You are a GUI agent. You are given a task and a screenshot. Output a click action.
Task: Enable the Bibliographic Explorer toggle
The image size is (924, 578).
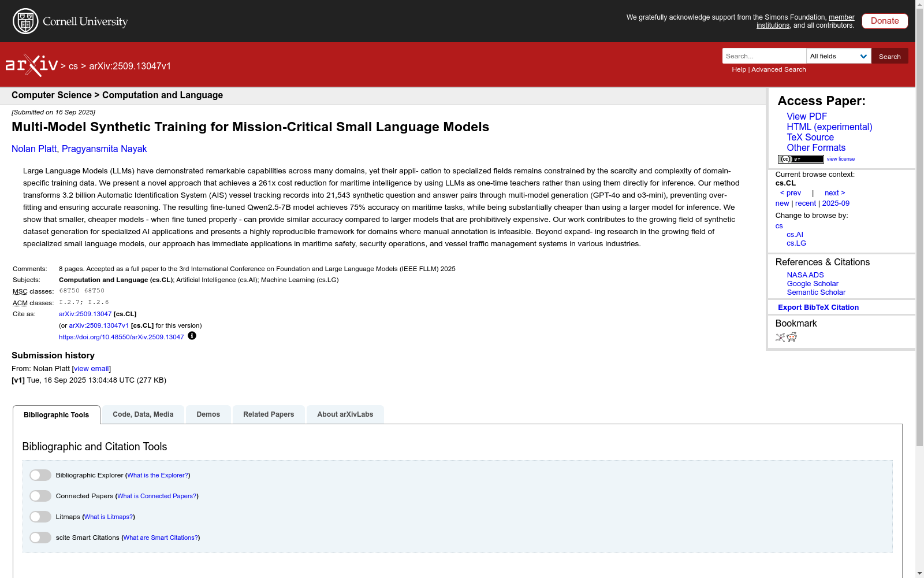click(40, 475)
